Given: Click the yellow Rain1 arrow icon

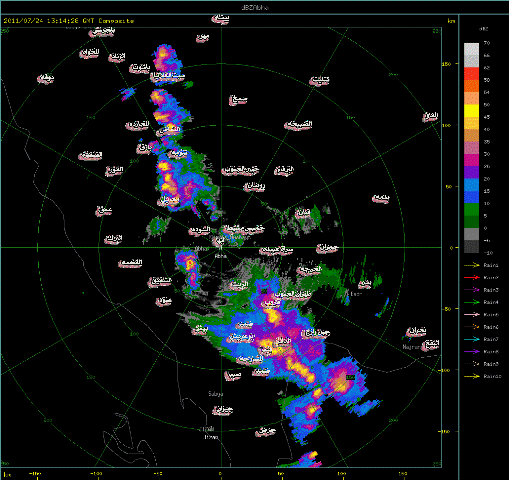Looking at the screenshot, I should pyautogui.click(x=472, y=265).
